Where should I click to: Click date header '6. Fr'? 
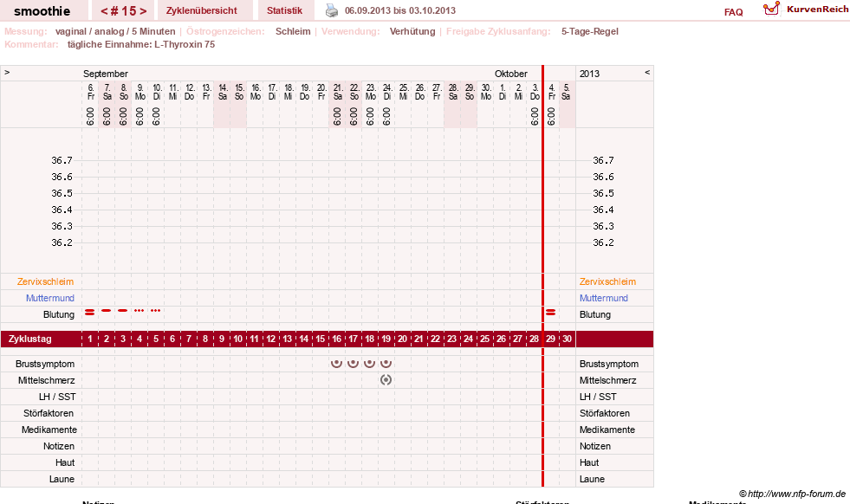[90, 92]
